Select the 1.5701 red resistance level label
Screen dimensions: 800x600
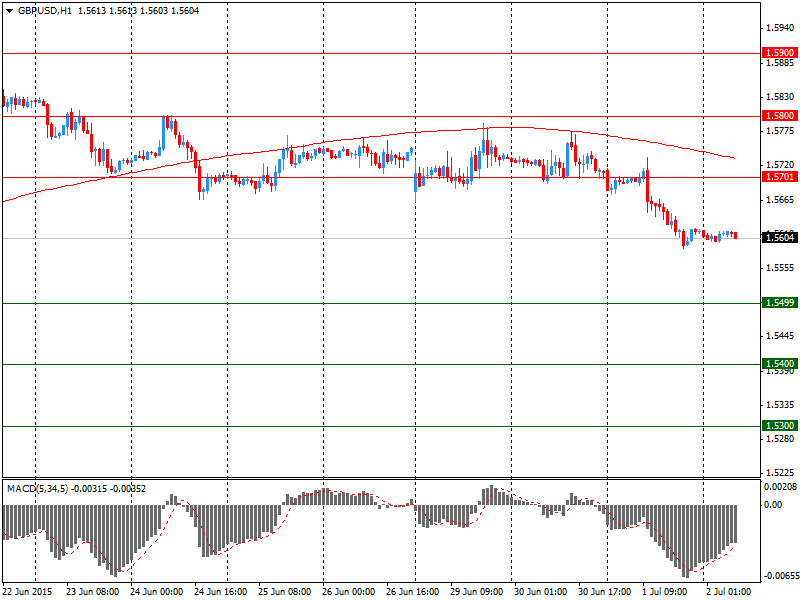click(779, 177)
